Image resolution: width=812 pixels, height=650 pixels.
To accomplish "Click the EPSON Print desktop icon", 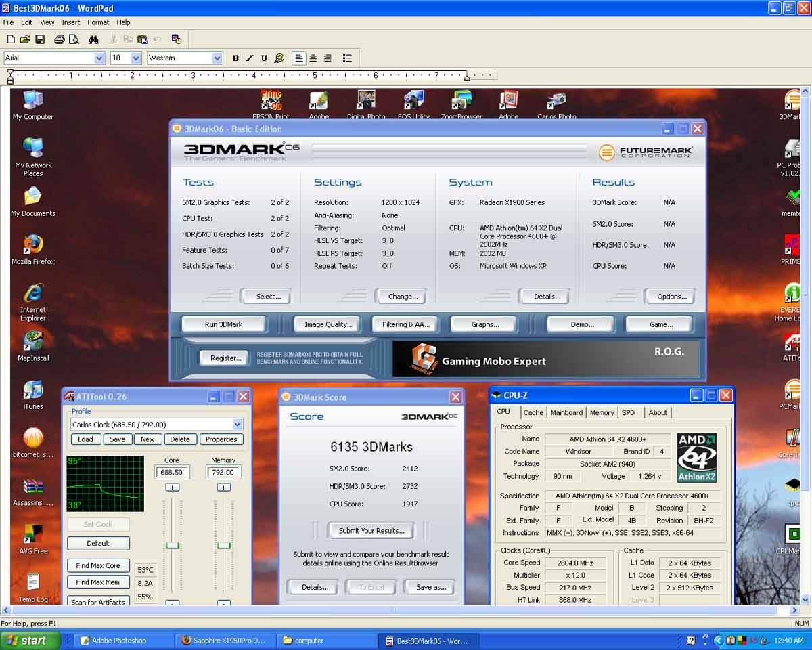I will click(x=271, y=105).
